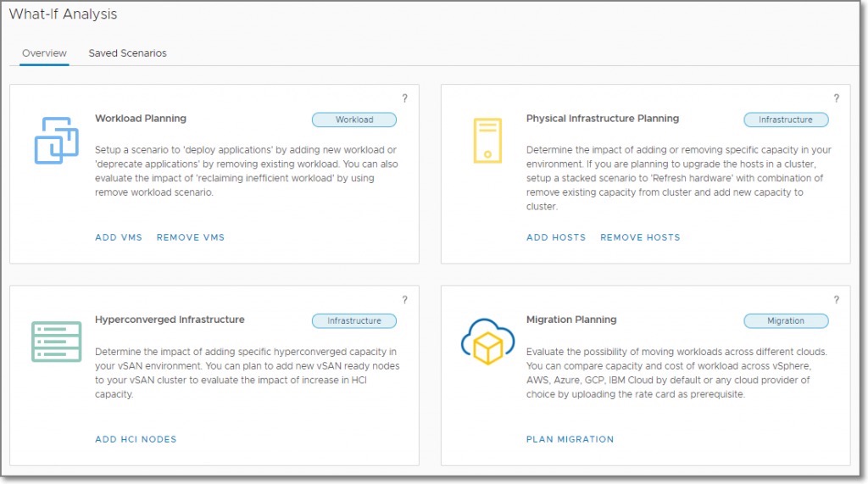This screenshot has height=484, width=868.
Task: Click the green Hyperconverged Infrastructure rack icon
Action: click(x=56, y=342)
